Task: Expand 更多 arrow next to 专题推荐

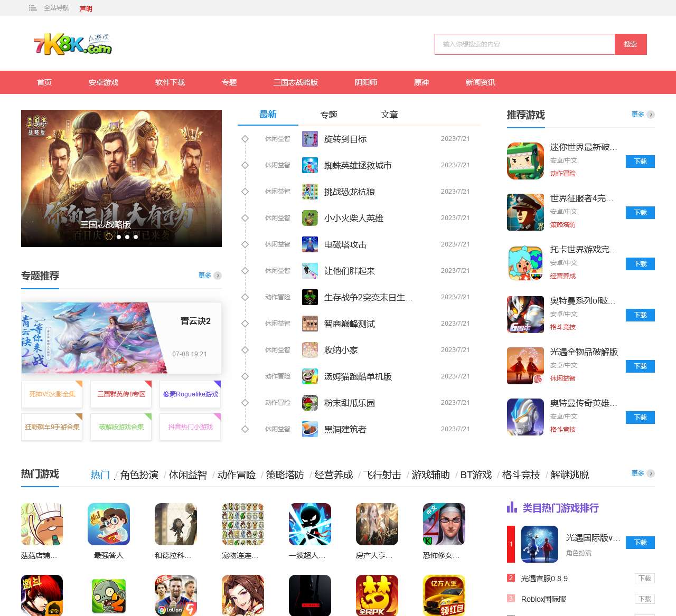Action: click(218, 276)
